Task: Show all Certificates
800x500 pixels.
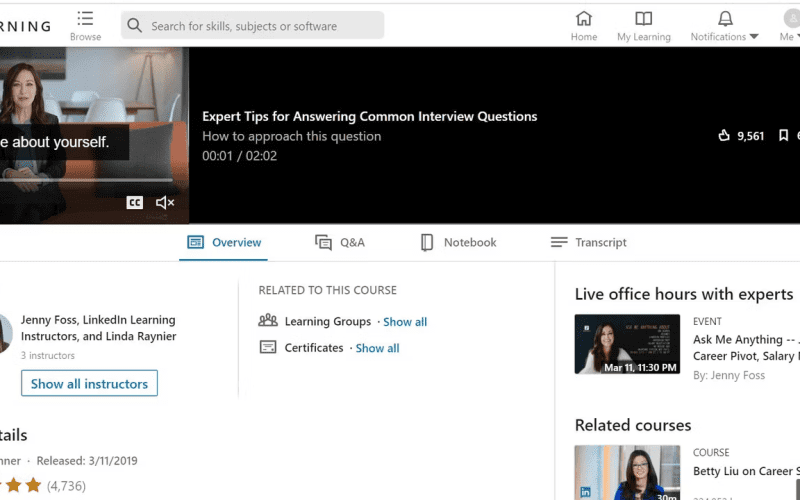Action: (378, 348)
